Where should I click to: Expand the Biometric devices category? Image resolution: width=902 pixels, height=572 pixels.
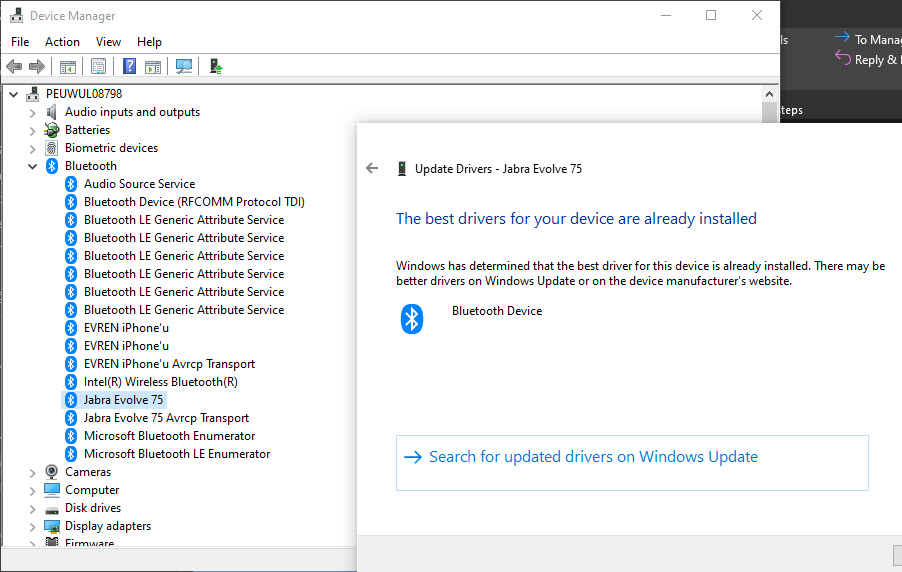coord(33,149)
